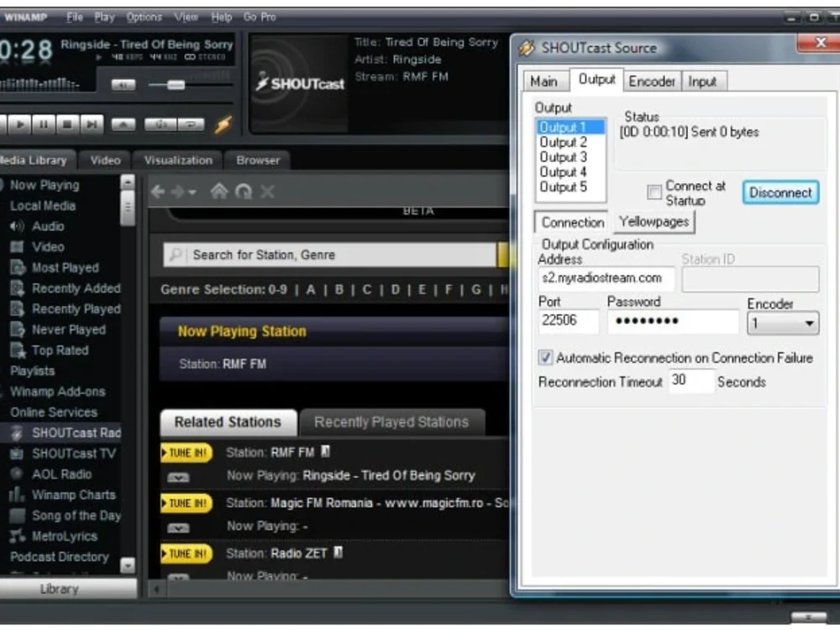Enable Connect at Startup checkbox

[x=654, y=192]
